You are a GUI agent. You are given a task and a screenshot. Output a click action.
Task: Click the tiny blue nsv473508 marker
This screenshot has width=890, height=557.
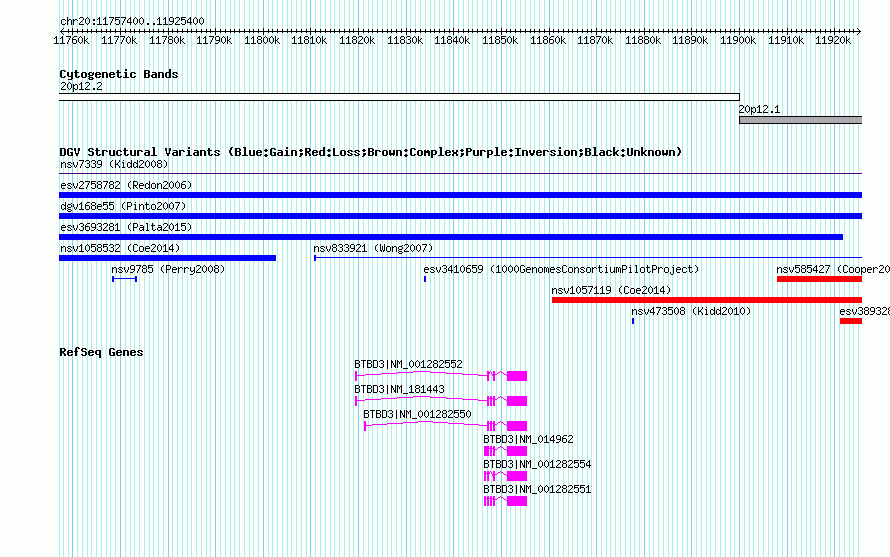coord(633,321)
